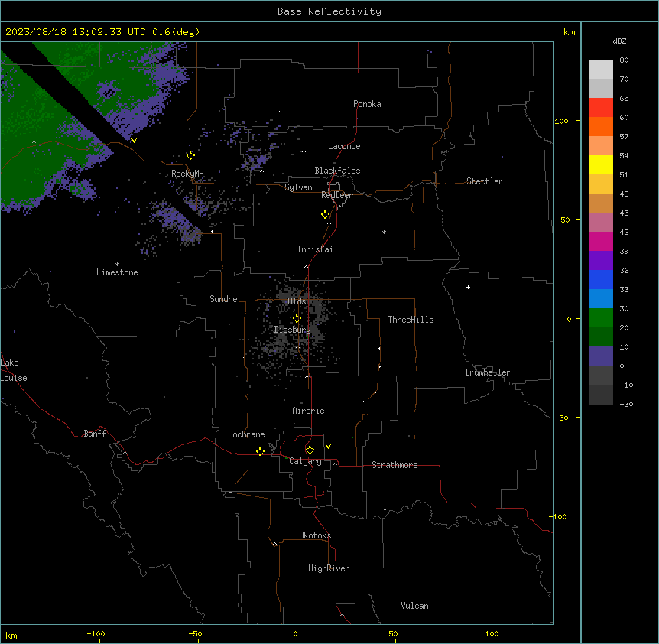Select the 60 dBZ orange color swatch
The height and width of the screenshot is (644, 659).
pos(601,126)
